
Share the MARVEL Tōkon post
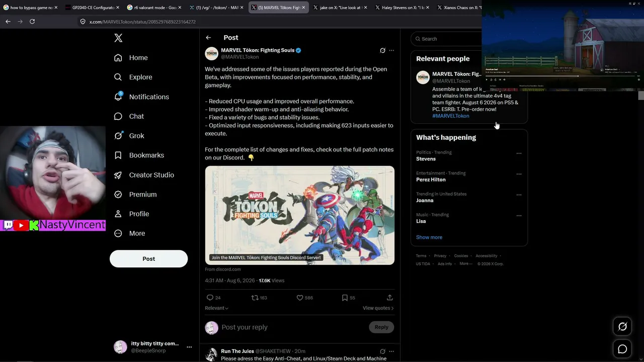[x=389, y=298]
